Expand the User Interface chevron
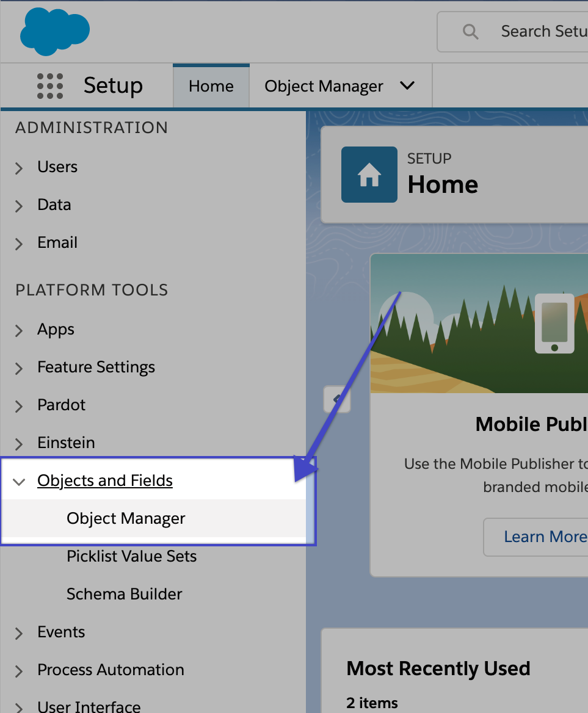 (x=19, y=708)
